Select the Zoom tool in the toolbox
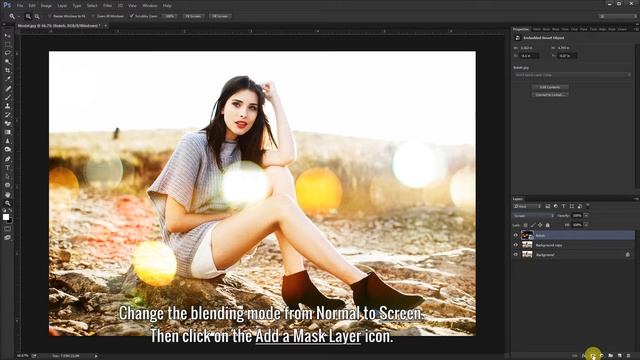This screenshot has width=640, height=360. tap(7, 203)
